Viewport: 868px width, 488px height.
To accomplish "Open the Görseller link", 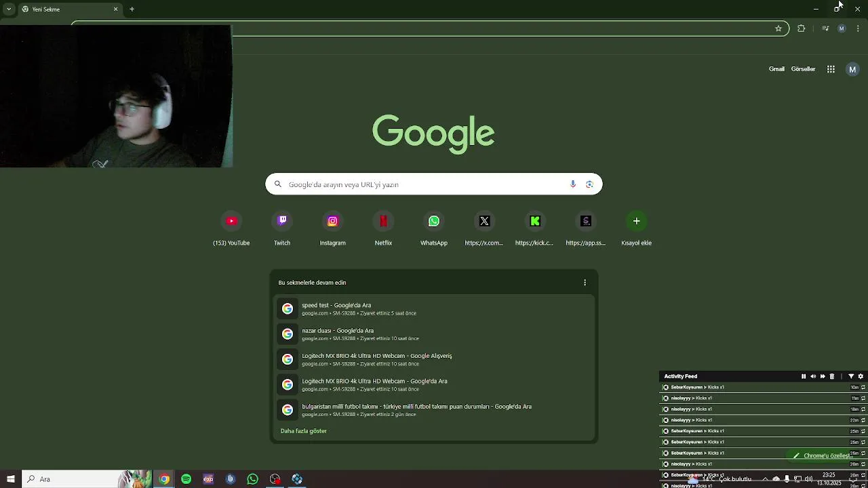I will [x=803, y=69].
